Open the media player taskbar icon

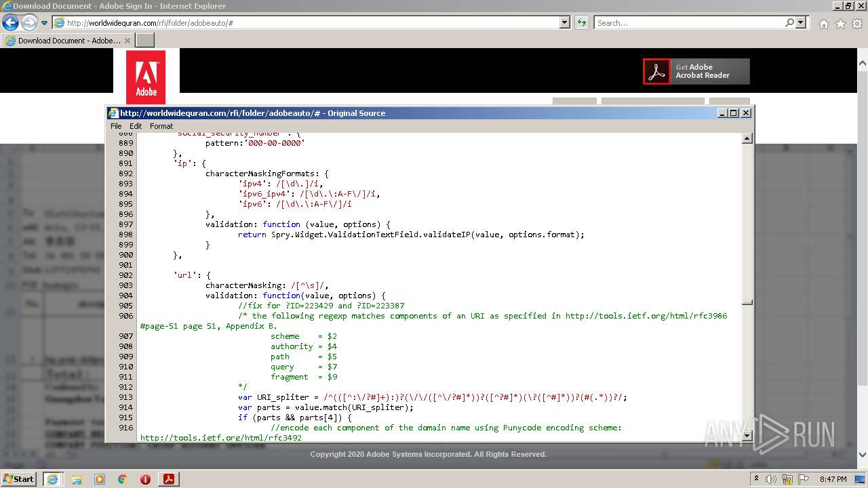[100, 479]
